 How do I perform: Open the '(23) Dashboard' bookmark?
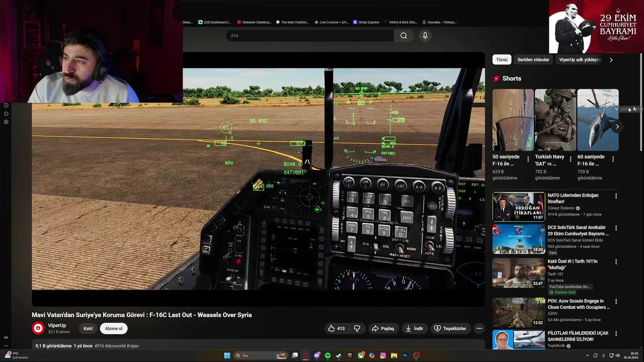point(215,22)
